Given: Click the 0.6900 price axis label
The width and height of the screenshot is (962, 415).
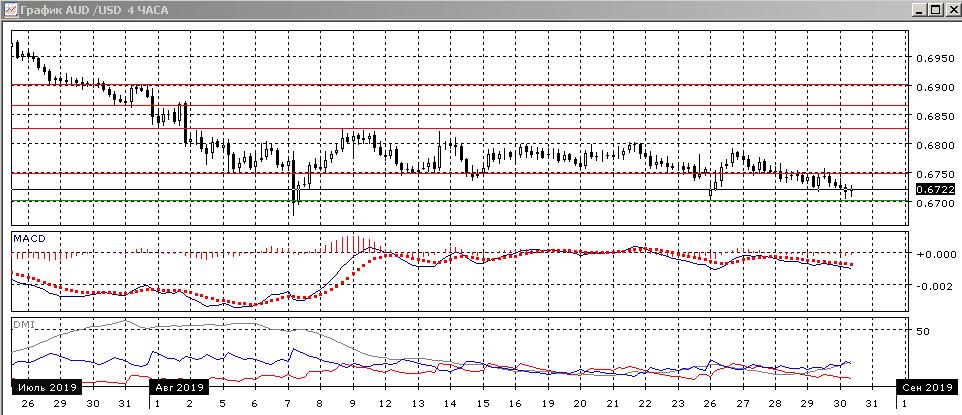Looking at the screenshot, I should tap(935, 87).
